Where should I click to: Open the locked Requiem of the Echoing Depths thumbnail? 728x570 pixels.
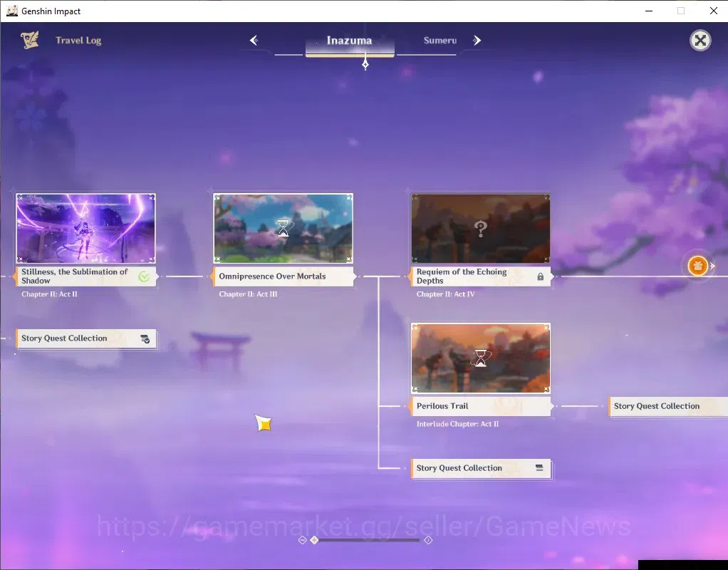(481, 228)
